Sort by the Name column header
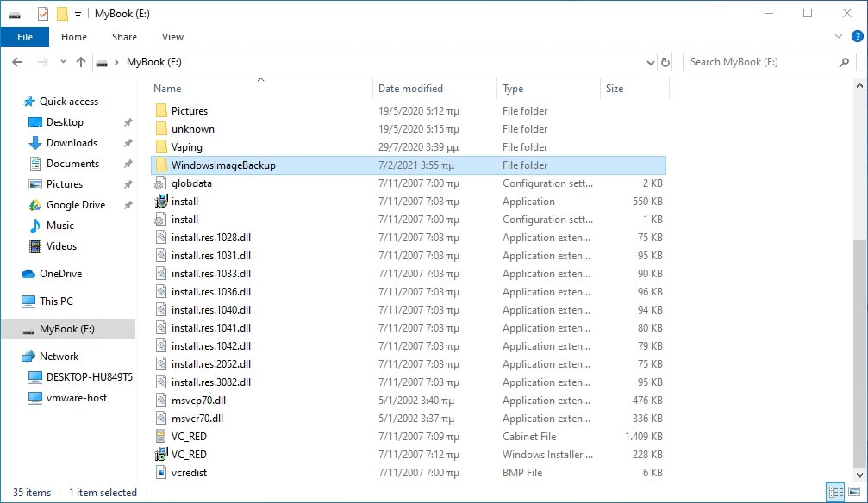Viewport: 868px width, 503px height. point(167,89)
